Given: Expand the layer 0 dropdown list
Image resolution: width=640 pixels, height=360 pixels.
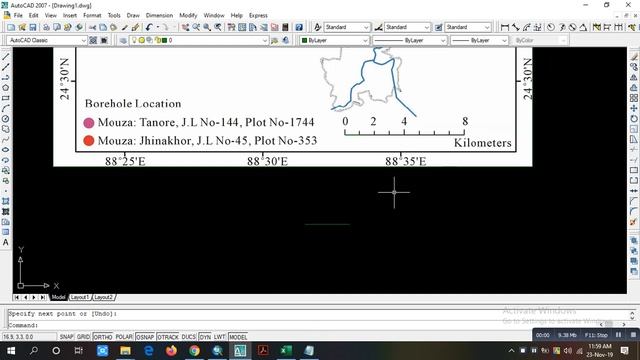Looking at the screenshot, I should [x=264, y=40].
